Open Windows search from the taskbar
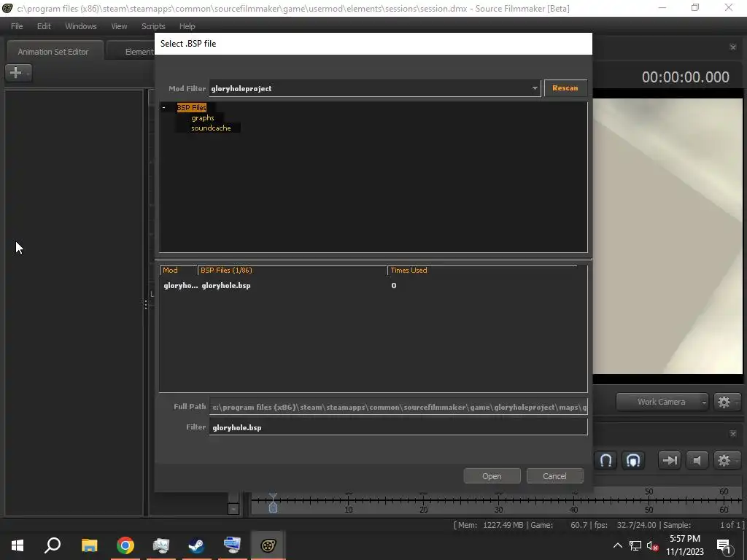This screenshot has width=747, height=560. coord(53,545)
